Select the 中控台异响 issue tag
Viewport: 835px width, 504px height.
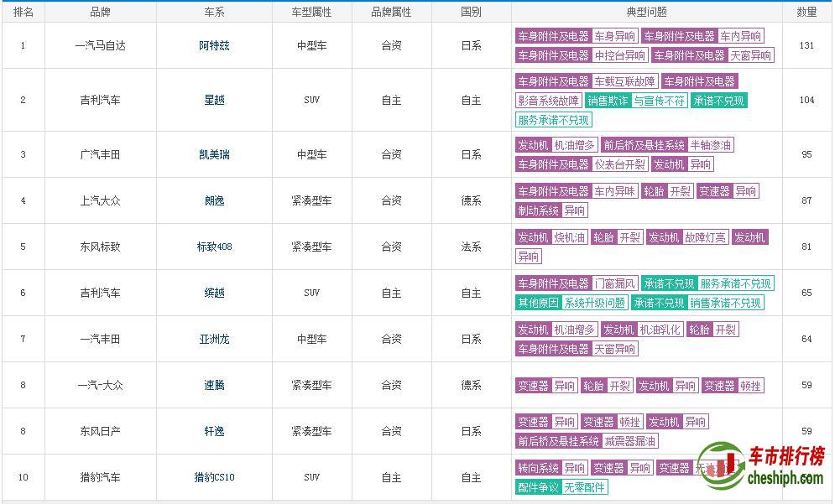(x=620, y=55)
